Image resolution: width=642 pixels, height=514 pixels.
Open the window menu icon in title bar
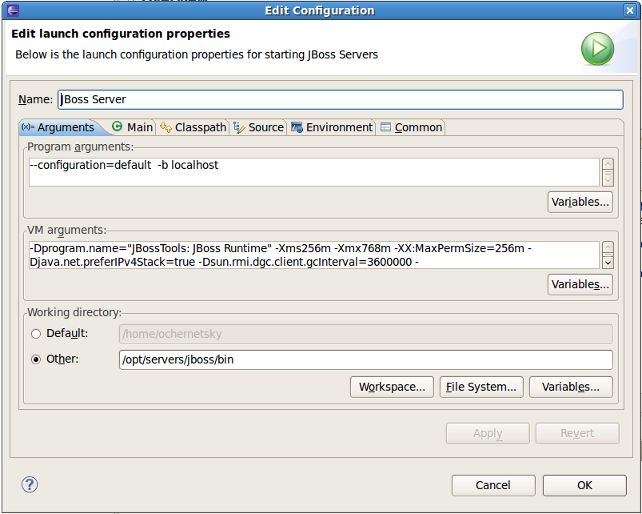tap(11, 11)
